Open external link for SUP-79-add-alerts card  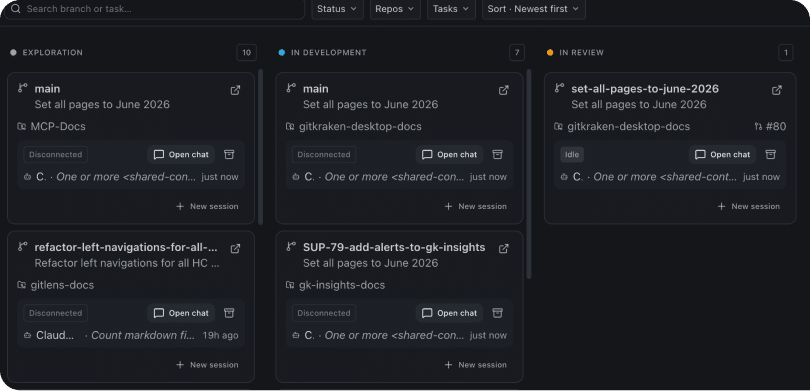point(504,248)
